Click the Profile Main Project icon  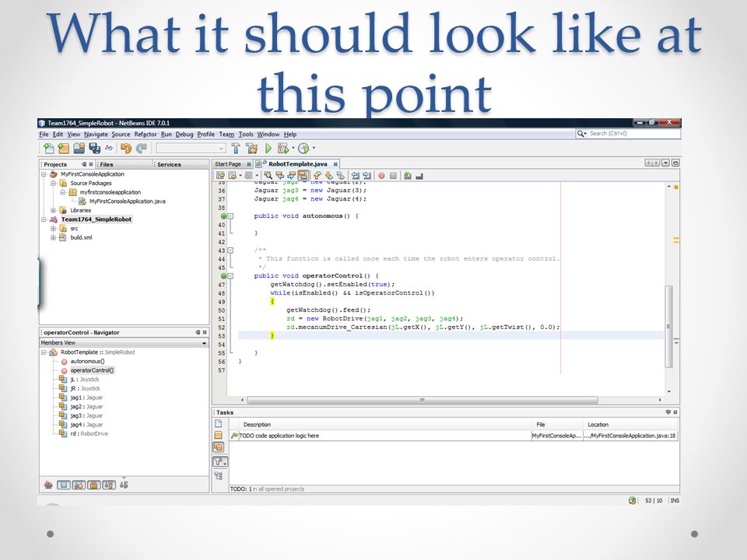[303, 149]
